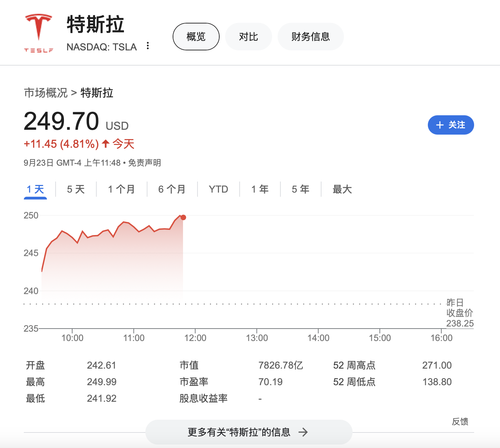
Task: Open the three-dot overflow menu beside TSLA
Action: click(148, 46)
